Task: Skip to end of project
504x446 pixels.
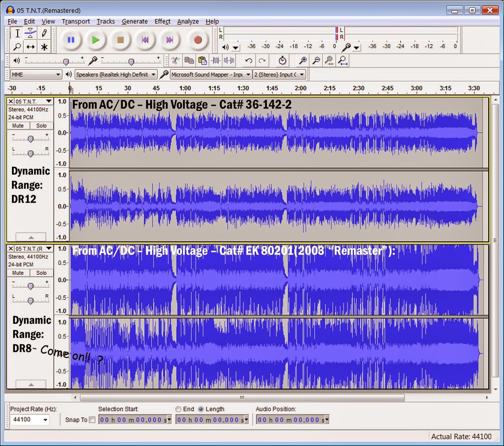Action: point(169,40)
